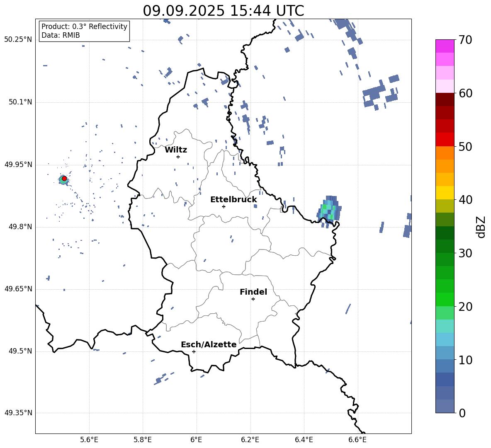Click the colorbar tick value 60
The width and height of the screenshot is (491, 448).
(x=465, y=93)
